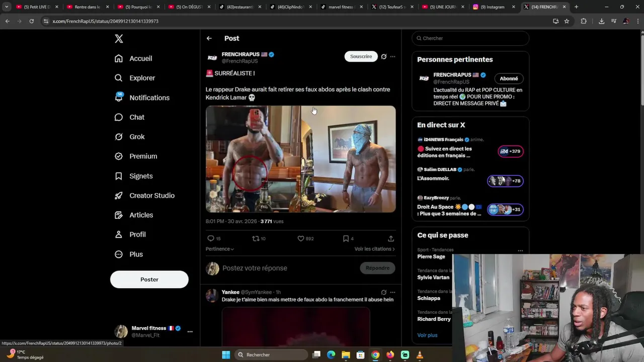The height and width of the screenshot is (362, 644).
Task: Click the X logo in sidebar
Action: [119, 39]
